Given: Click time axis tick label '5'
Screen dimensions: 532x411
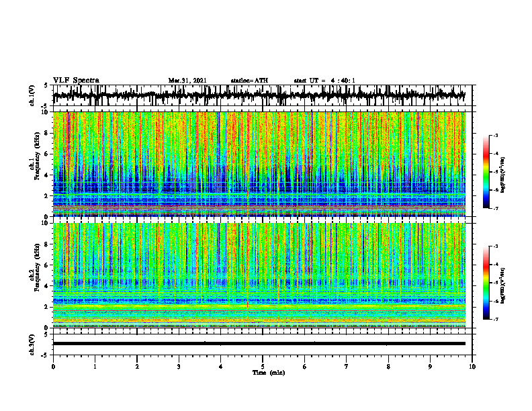Looking at the screenshot, I should tap(263, 367).
